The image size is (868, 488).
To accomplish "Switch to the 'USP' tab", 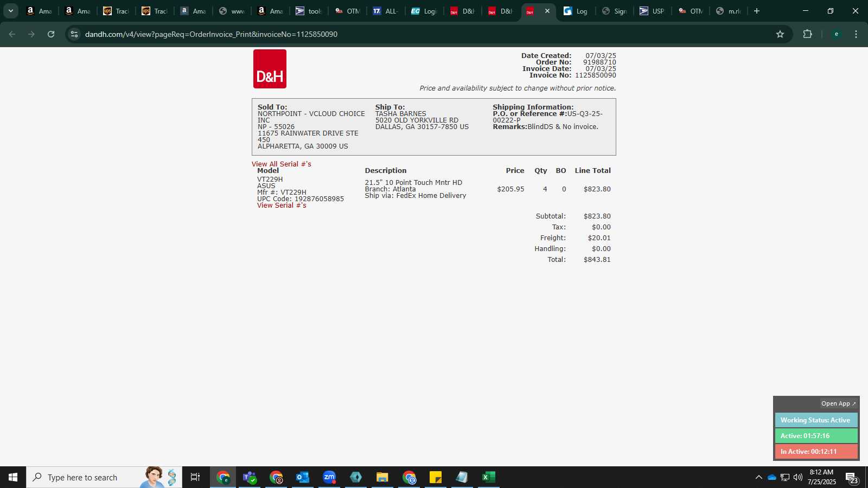I will click(x=653, y=11).
